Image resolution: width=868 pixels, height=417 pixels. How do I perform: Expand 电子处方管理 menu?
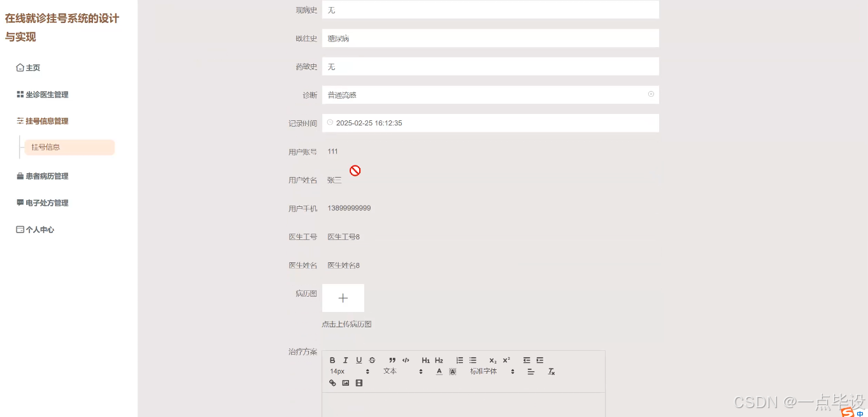tap(42, 202)
